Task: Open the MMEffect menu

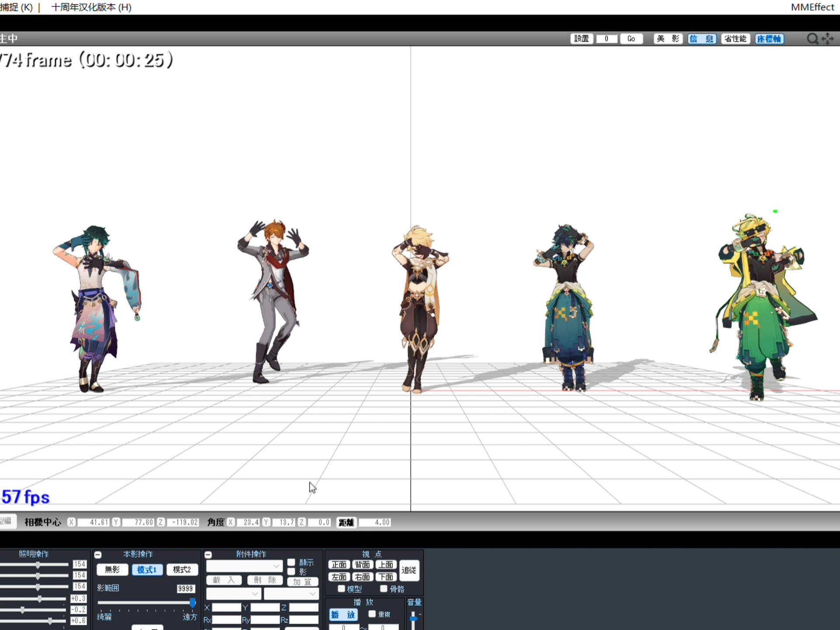Action: [812, 7]
